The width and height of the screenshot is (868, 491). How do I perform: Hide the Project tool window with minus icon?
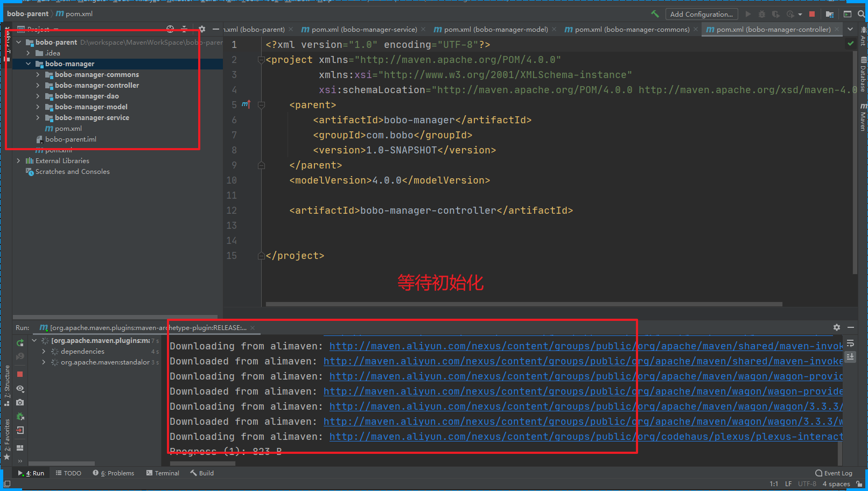[216, 29]
